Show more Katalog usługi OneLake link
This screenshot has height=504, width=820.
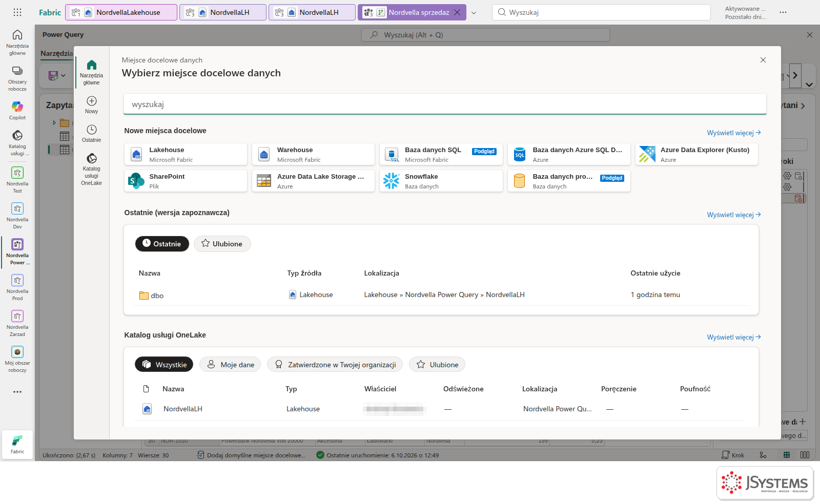[733, 337]
